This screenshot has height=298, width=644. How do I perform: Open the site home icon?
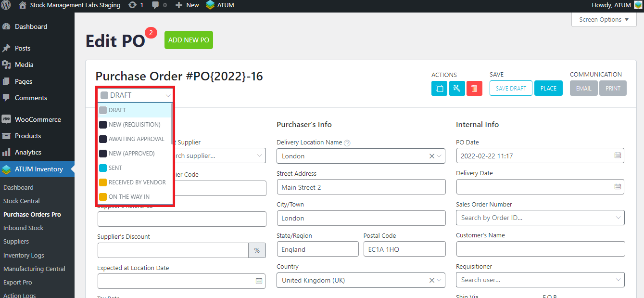23,5
